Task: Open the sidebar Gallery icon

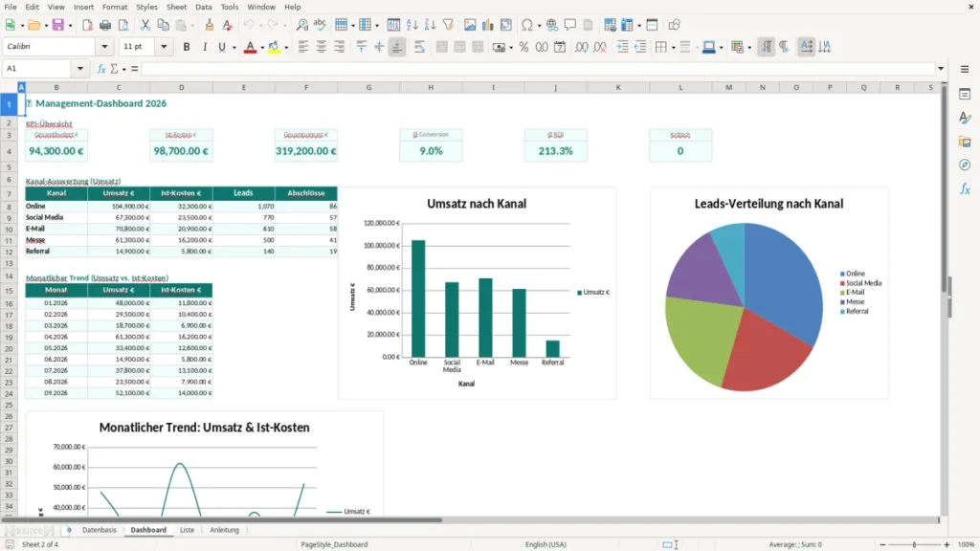Action: coord(965,142)
